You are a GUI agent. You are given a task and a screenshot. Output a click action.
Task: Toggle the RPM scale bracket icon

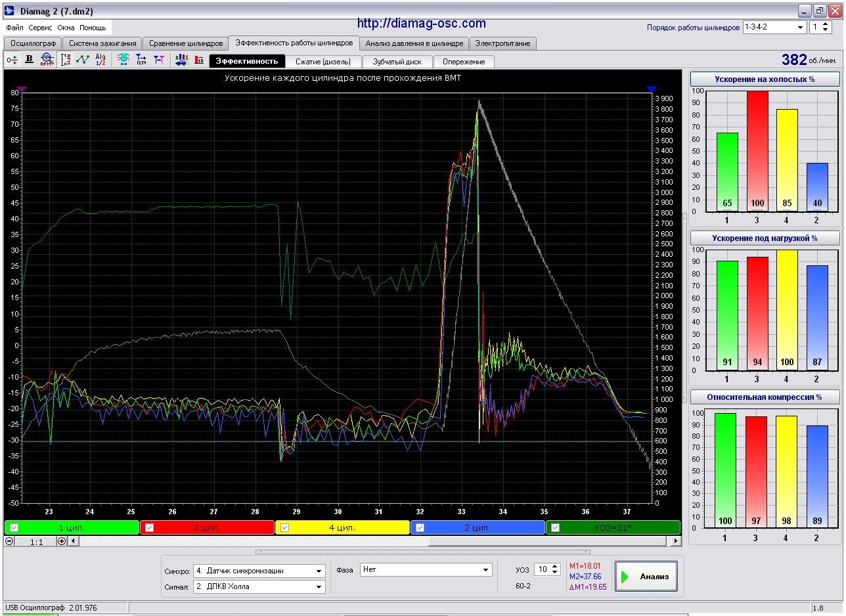(66, 60)
